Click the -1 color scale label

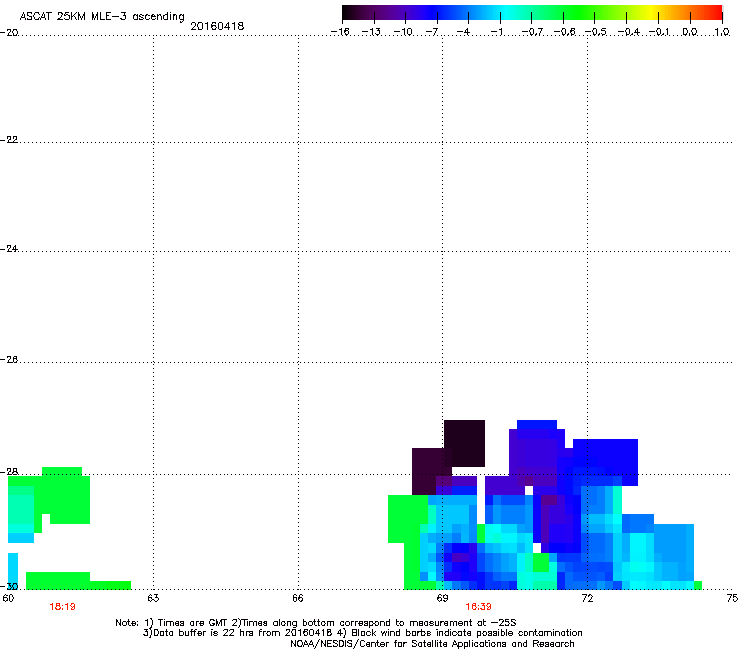[496, 32]
